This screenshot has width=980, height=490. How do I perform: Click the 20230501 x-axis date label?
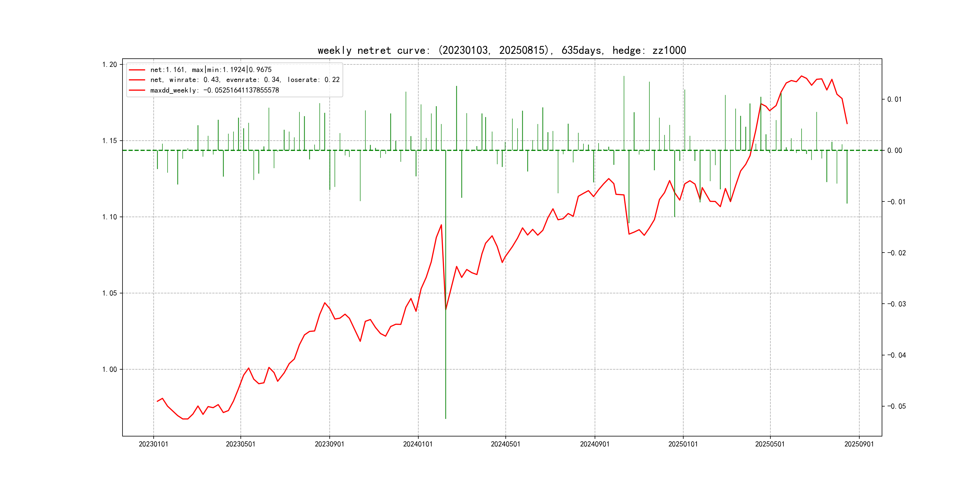tap(240, 444)
